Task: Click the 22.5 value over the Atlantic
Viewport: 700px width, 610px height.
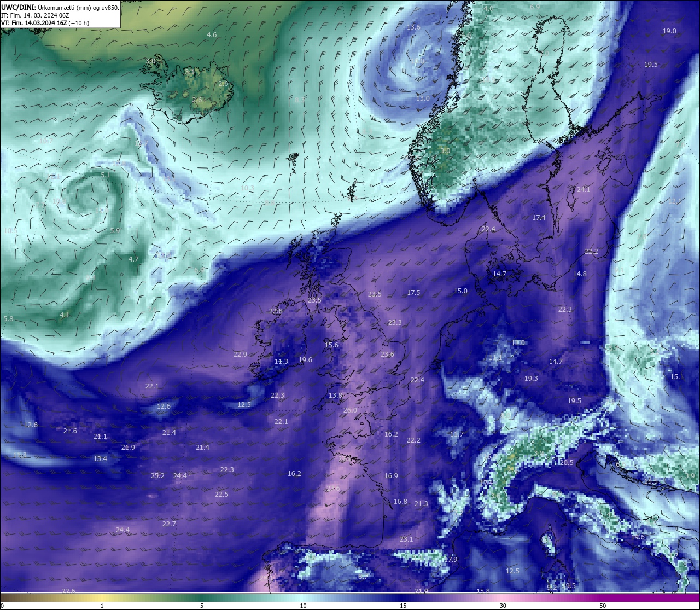Action: tap(221, 494)
